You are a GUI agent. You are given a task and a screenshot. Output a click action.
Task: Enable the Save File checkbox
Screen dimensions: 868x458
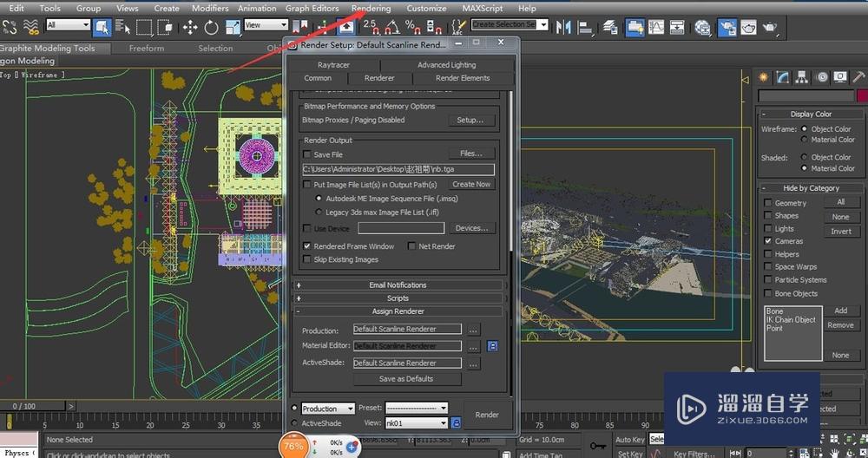coord(307,154)
